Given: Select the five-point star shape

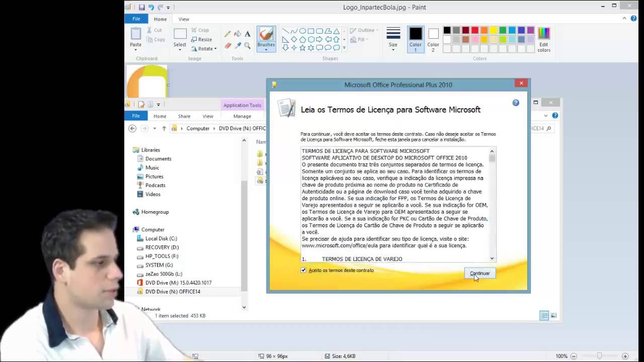Looking at the screenshot, I should [x=302, y=48].
